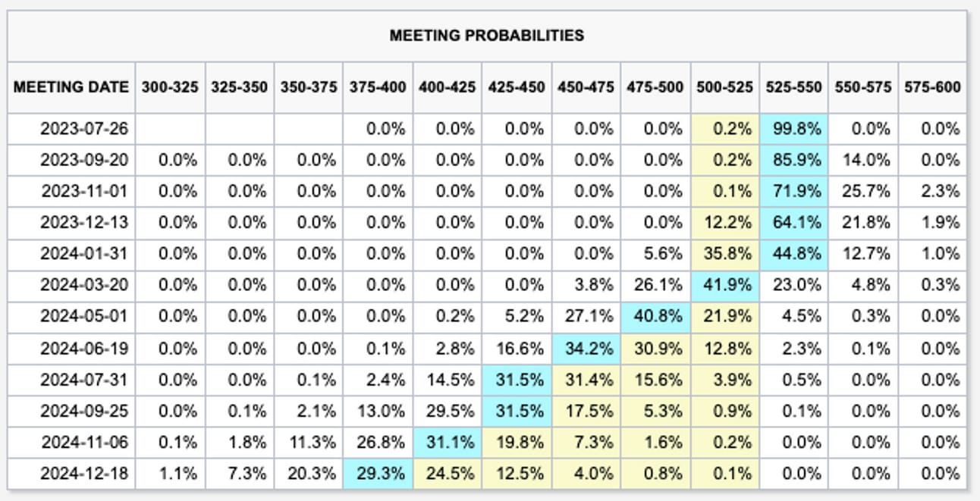This screenshot has width=980, height=501.
Task: Click the 41.9% highlighted cell
Action: (725, 286)
